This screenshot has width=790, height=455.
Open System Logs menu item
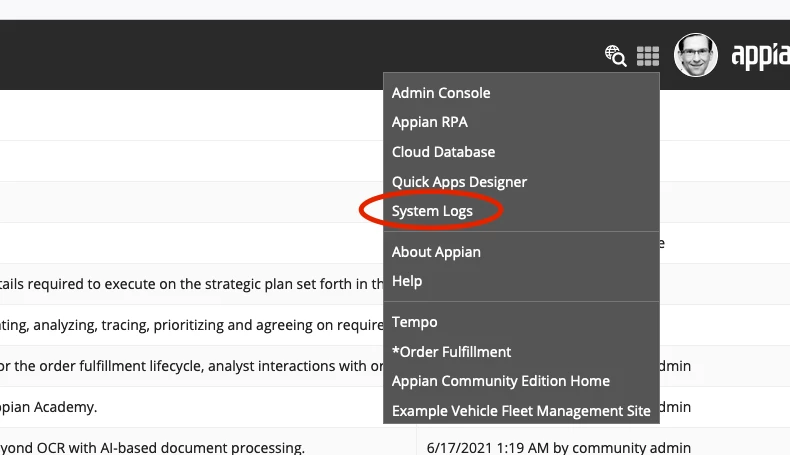pos(432,211)
